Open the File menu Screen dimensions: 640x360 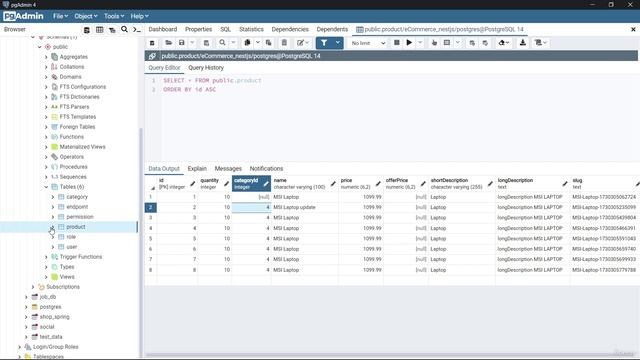pyautogui.click(x=60, y=16)
